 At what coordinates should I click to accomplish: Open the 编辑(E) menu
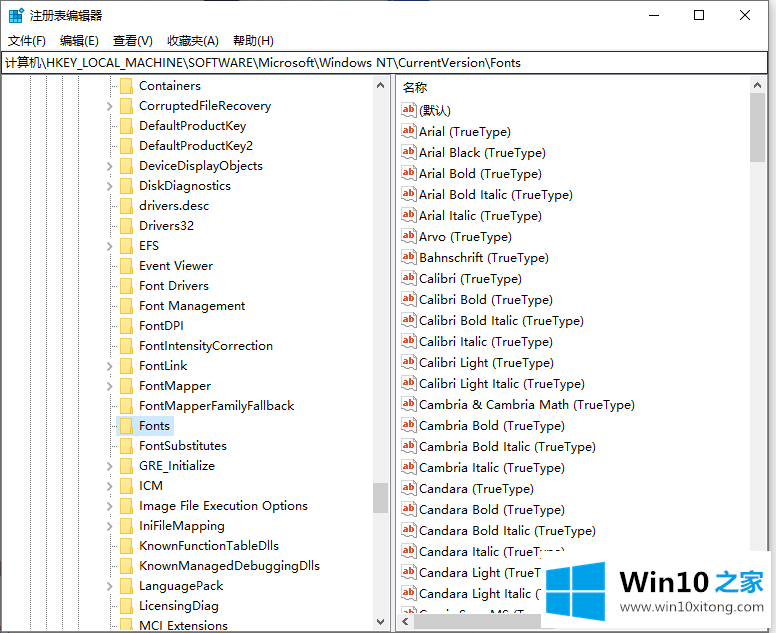tap(79, 41)
